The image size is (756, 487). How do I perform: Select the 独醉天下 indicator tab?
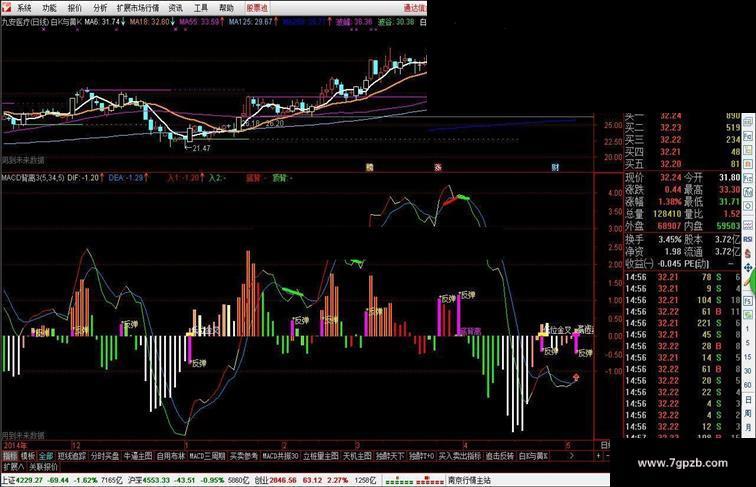pyautogui.click(x=390, y=456)
